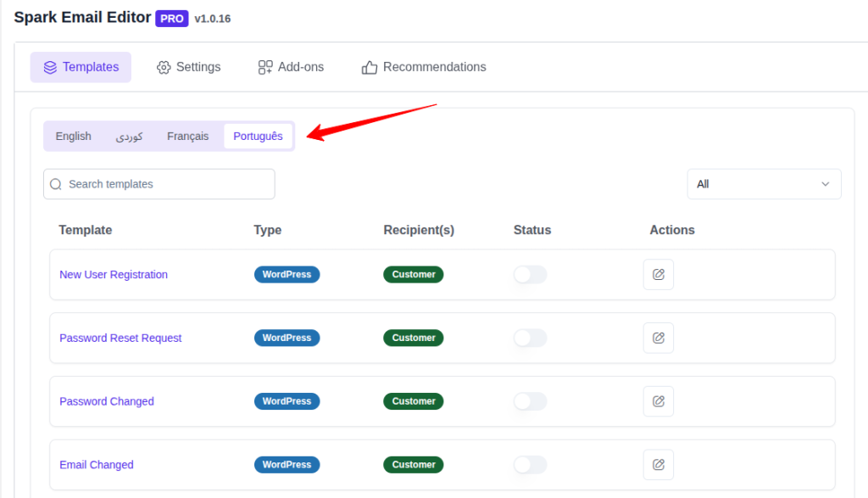Click the Templates stack icon in the navigation
This screenshot has height=498, width=868.
pyautogui.click(x=52, y=67)
